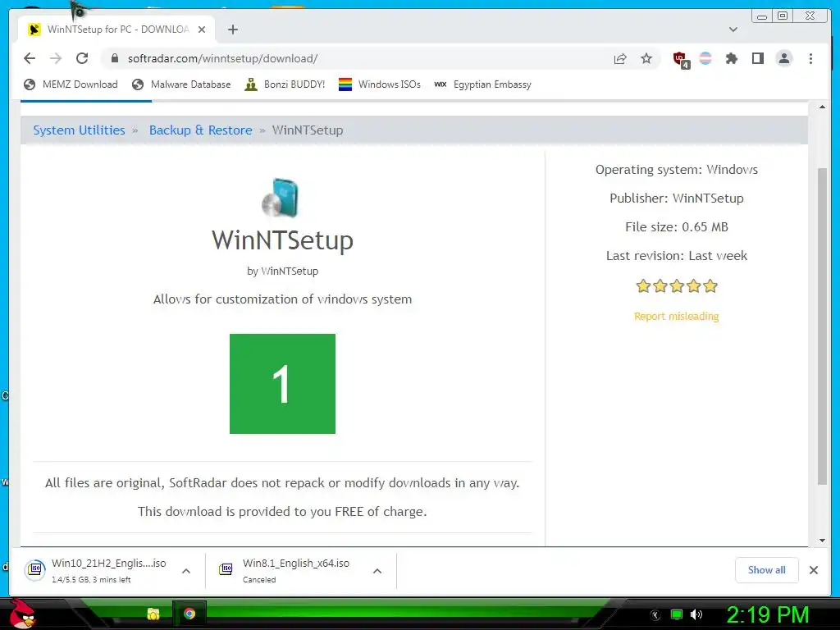Click Show all downloads

(767, 570)
